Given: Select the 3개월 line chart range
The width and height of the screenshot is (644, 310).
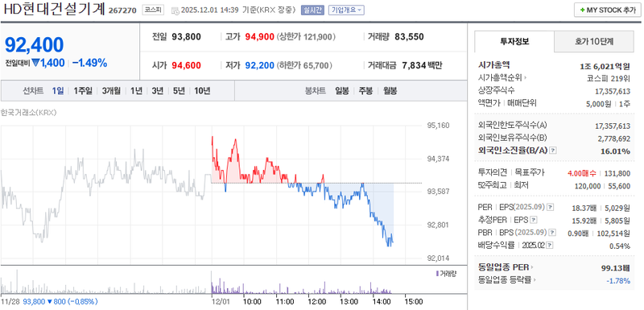Looking at the screenshot, I should pos(111,91).
